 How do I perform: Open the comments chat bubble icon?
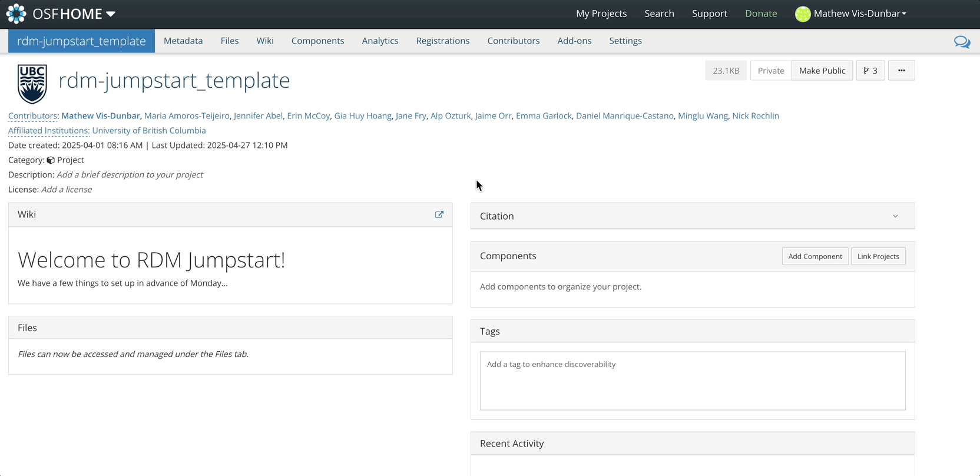coord(962,42)
